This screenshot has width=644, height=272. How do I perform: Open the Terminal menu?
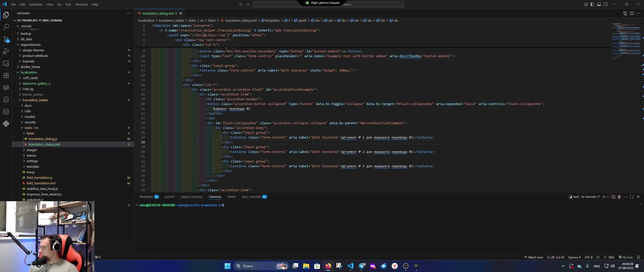[81, 4]
